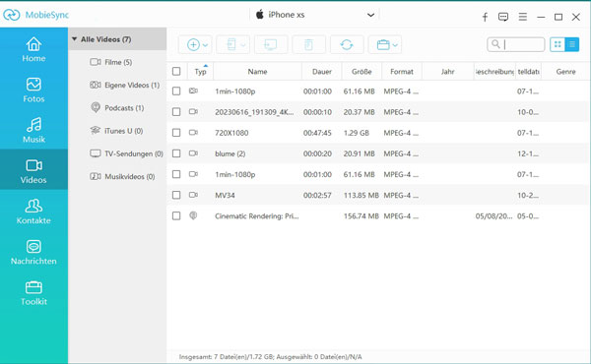591x364 pixels.
Task: Check the Cinematic Rendering row checkbox
Action: 176,215
